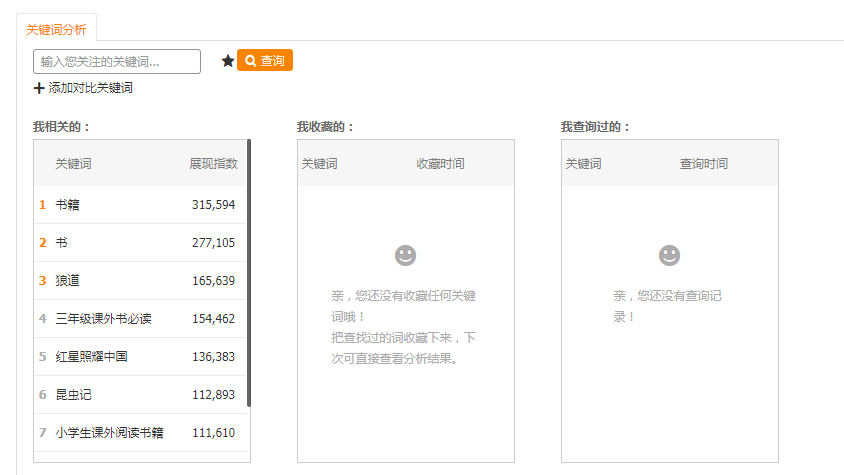Screen dimensions: 844x475
Task: Focus the keyword search input field
Action: tap(117, 62)
